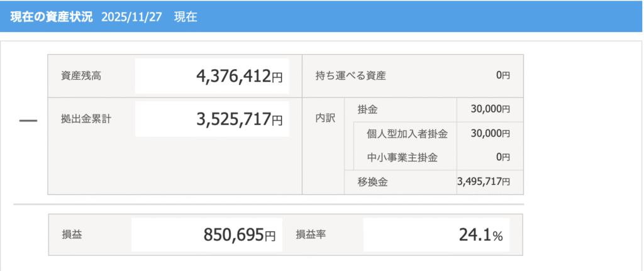Click the 850,695円 profit and loss value
The width and height of the screenshot is (644, 271).
click(239, 236)
